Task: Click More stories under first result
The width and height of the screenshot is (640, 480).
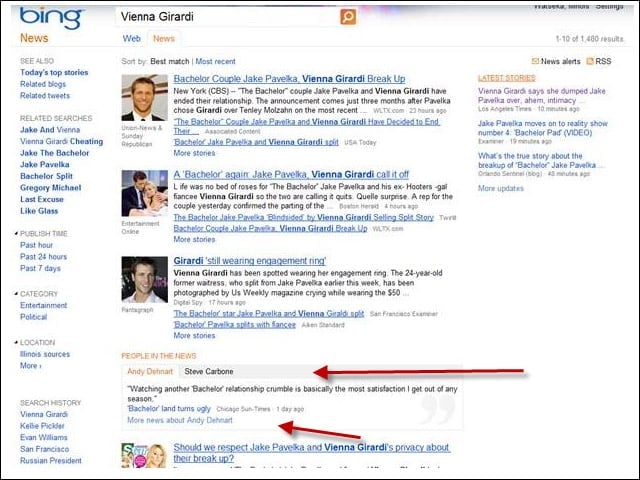Action: (x=194, y=153)
